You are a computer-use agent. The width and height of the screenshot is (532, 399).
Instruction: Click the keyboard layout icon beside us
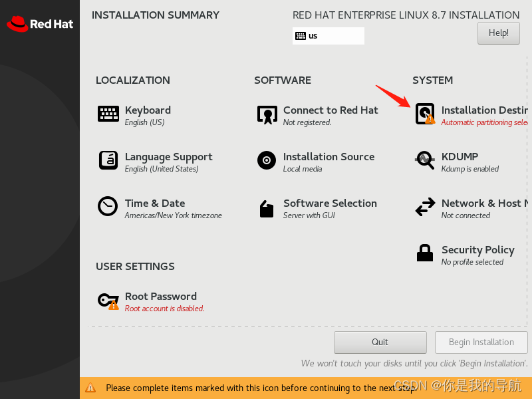coord(301,36)
